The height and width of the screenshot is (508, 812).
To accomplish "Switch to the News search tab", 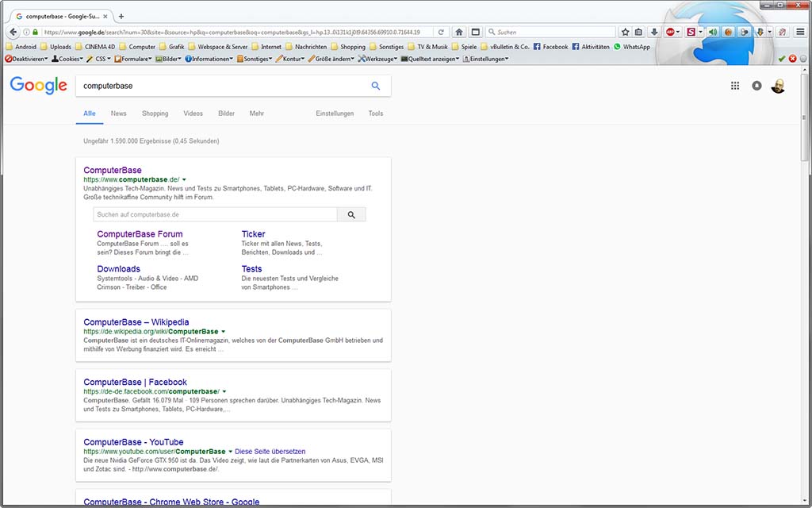I will [x=119, y=114].
